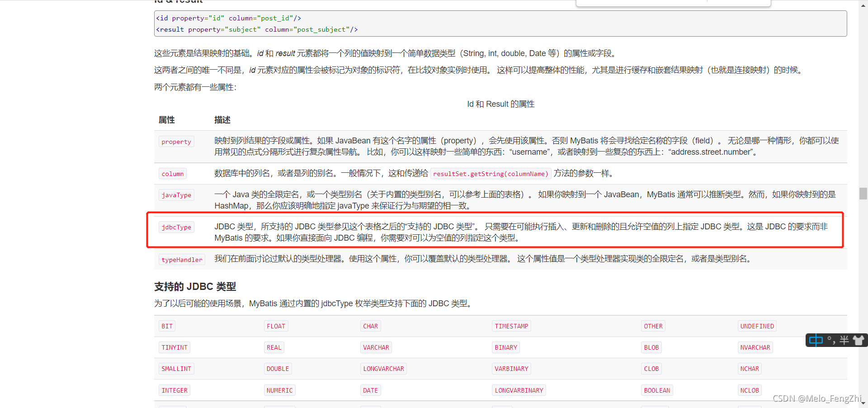
Task: Click the 'javaType' attribute tag
Action: pos(176,195)
